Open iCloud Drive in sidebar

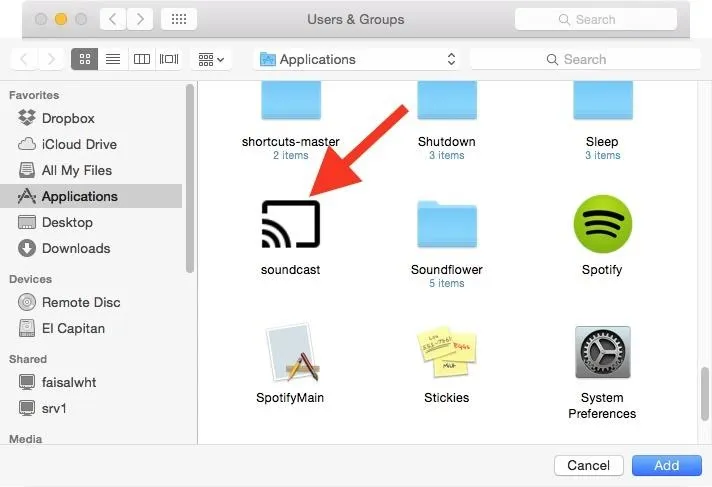(91, 144)
